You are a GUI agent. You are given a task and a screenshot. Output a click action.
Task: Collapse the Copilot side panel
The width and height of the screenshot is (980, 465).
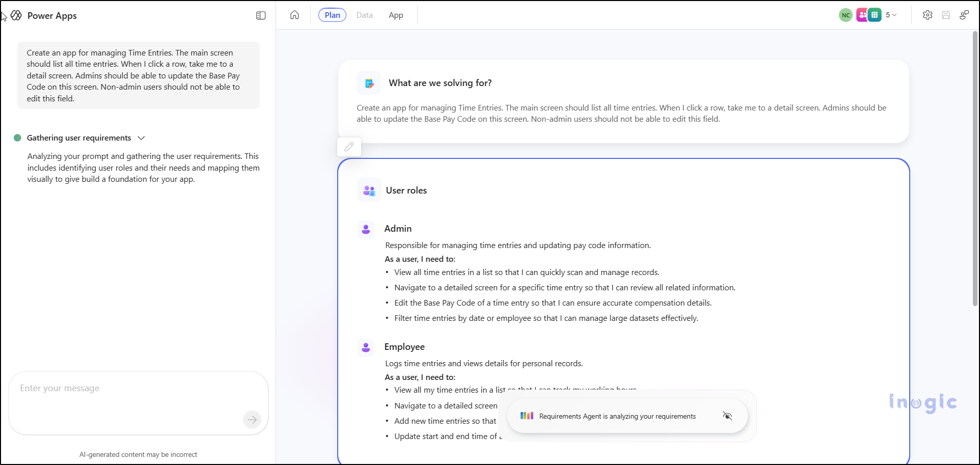(260, 15)
